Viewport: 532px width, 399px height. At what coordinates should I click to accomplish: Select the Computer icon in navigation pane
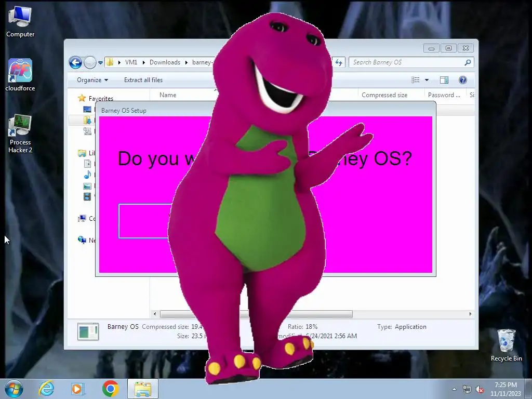82,218
